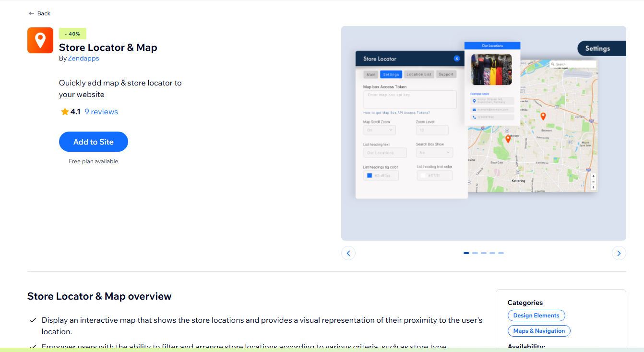Click the left carousel navigation arrow
644x352 pixels.
[348, 253]
